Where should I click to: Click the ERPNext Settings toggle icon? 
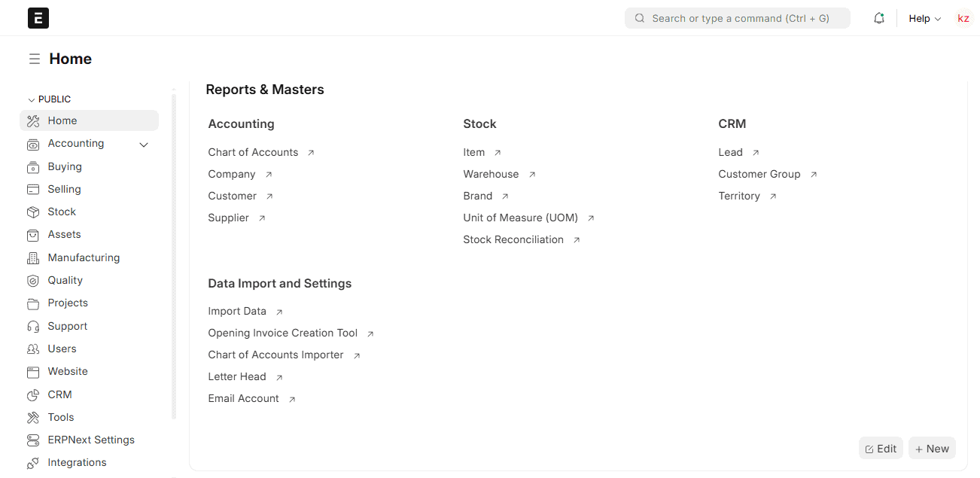point(33,440)
